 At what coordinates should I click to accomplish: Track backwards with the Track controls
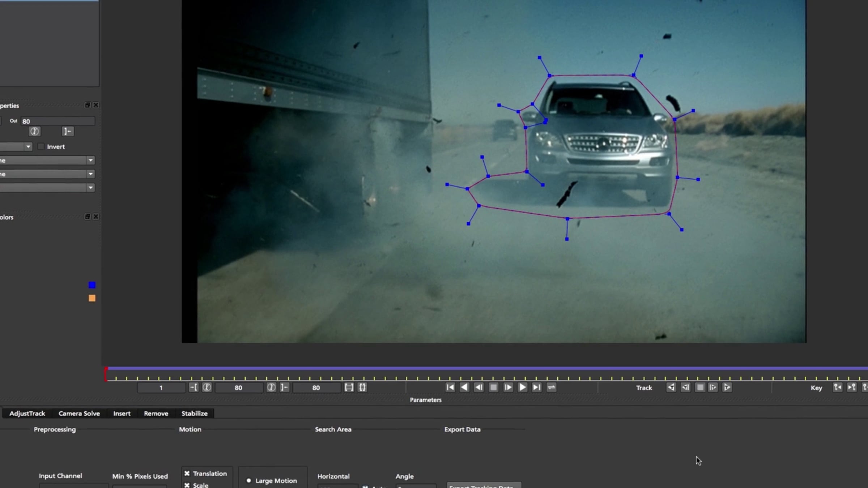point(671,388)
